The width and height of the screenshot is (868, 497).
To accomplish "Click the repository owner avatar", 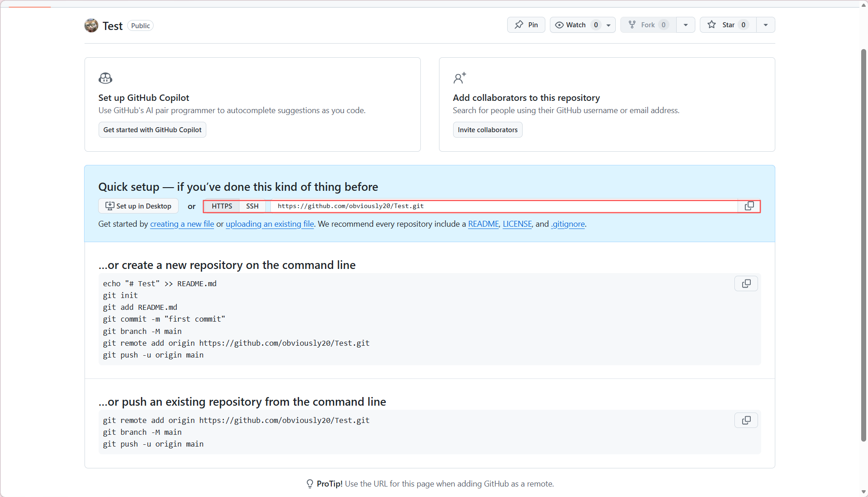I will pyautogui.click(x=91, y=25).
